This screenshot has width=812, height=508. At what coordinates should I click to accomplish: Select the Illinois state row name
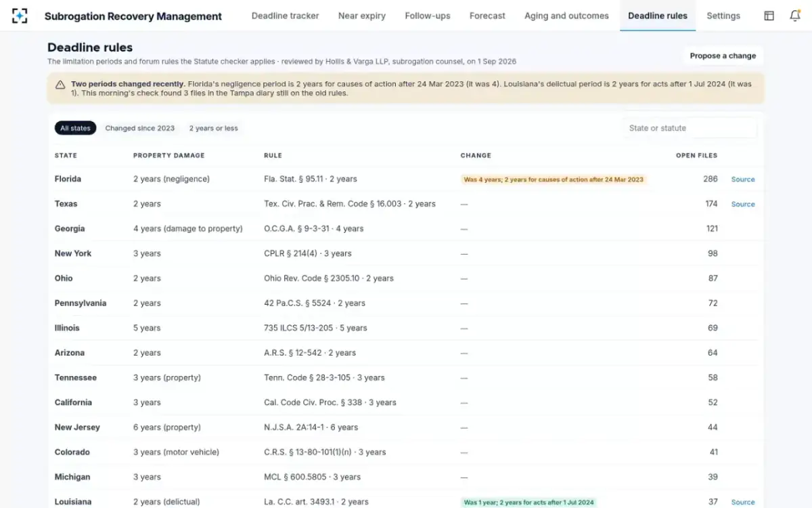(67, 328)
